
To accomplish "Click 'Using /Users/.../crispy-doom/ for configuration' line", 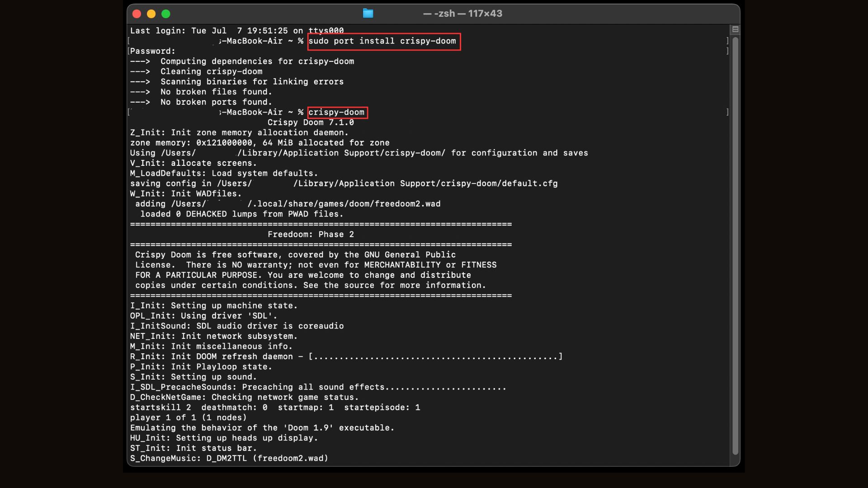I will coord(359,153).
